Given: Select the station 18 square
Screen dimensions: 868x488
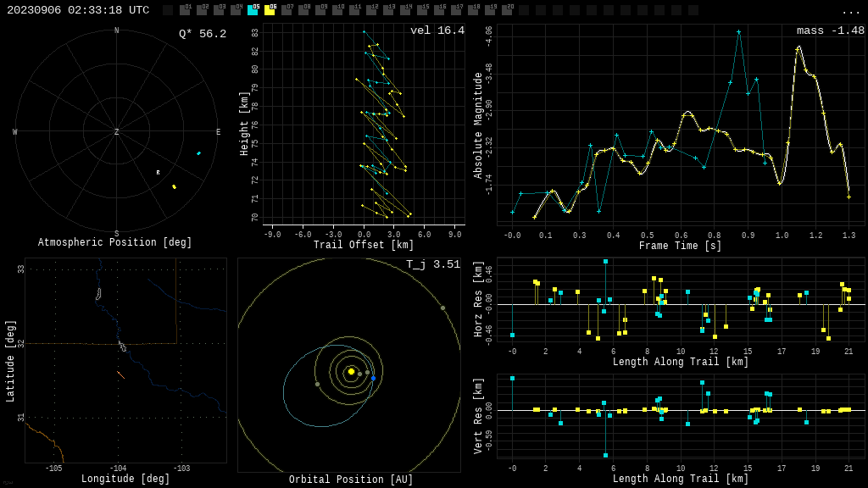Looking at the screenshot, I should click(x=473, y=10).
